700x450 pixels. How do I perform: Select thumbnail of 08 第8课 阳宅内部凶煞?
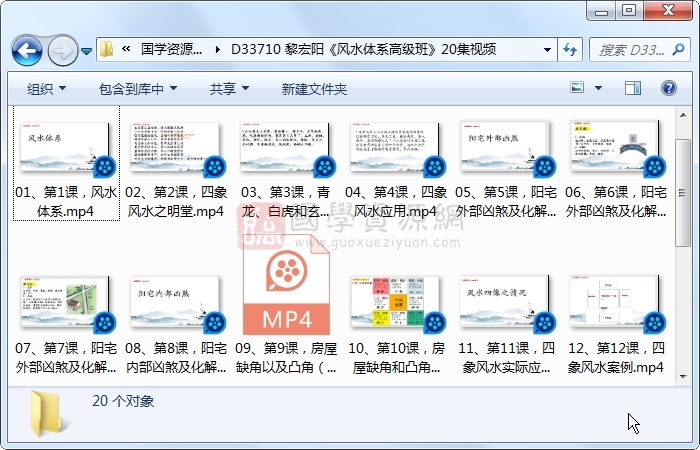(175, 302)
